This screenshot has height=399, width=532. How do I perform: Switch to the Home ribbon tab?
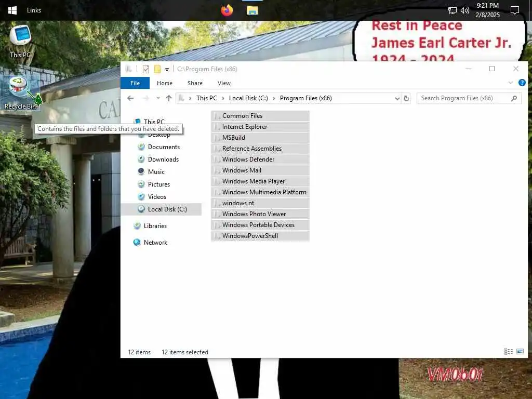click(x=165, y=83)
